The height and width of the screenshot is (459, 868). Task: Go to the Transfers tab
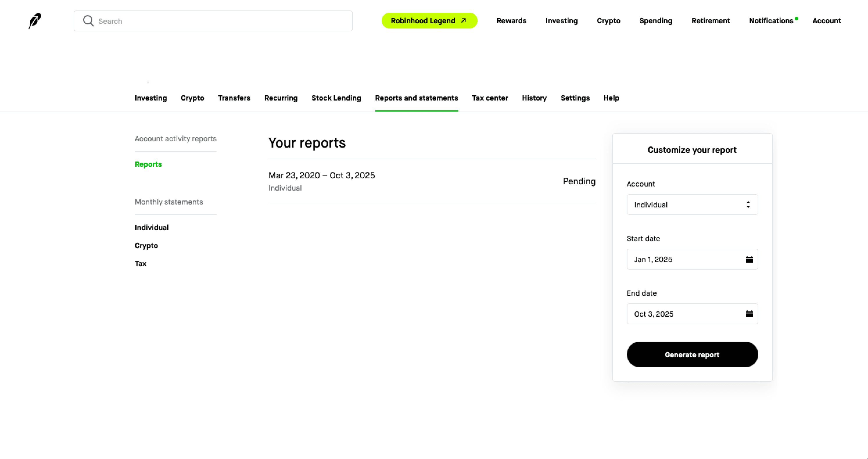coord(234,98)
